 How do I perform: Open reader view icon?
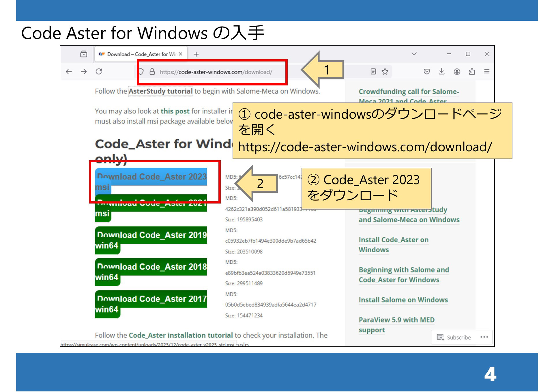(x=373, y=72)
